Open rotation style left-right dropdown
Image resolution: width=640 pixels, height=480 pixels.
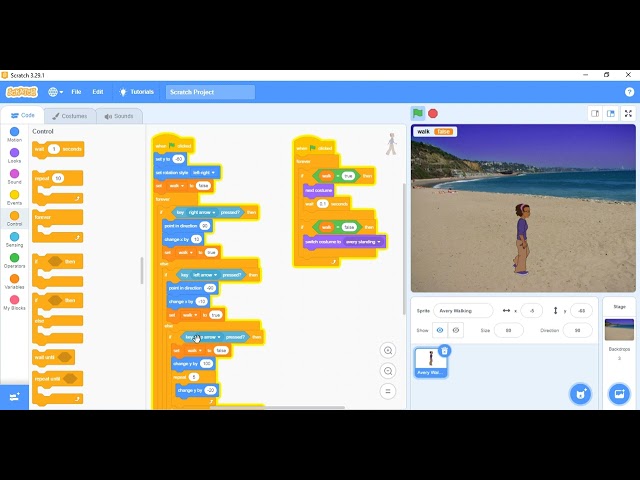204,173
